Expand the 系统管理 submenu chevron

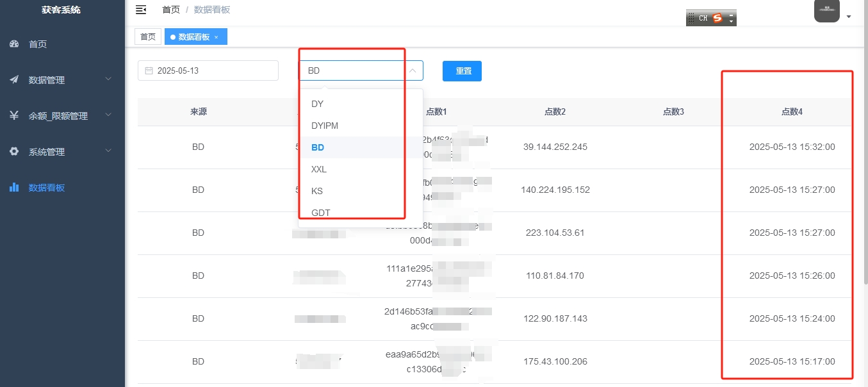(108, 151)
